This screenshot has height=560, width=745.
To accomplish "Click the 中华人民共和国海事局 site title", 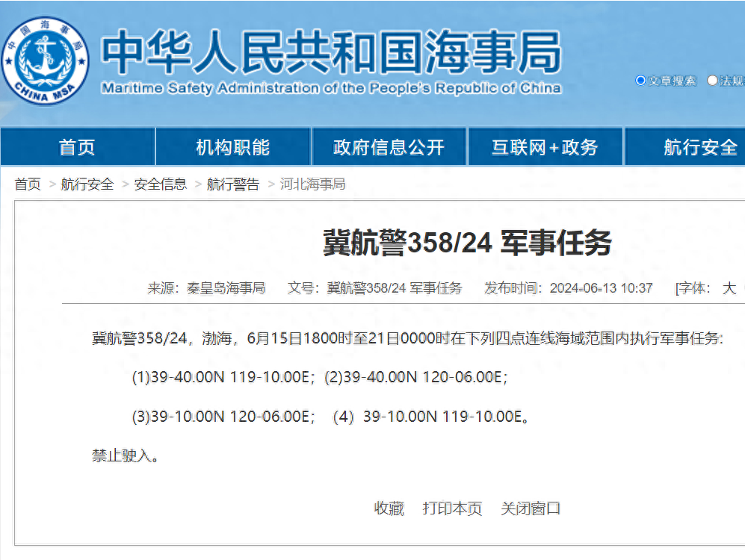I will point(331,52).
